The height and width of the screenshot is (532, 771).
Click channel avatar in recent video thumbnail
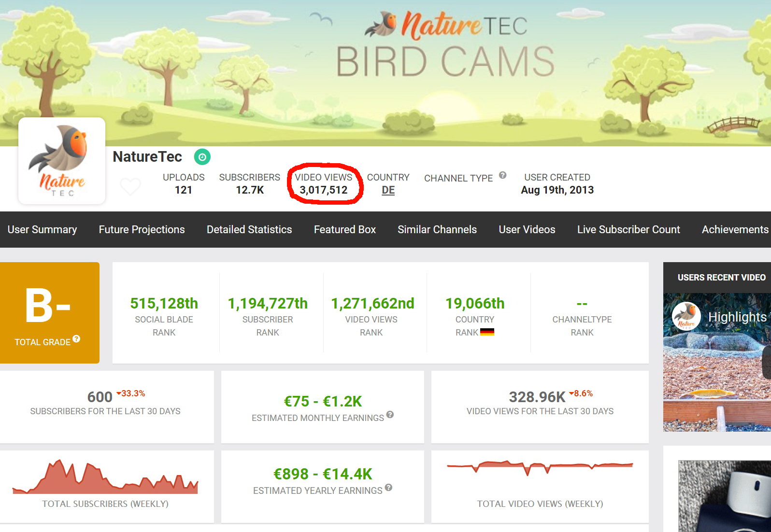pos(686,316)
